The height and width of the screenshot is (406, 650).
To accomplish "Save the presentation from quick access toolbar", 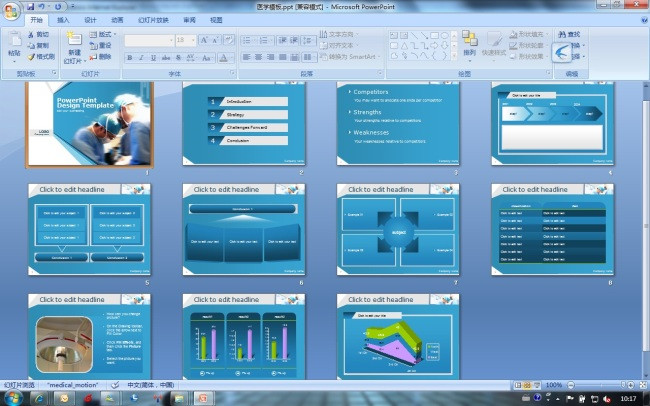I will point(31,6).
